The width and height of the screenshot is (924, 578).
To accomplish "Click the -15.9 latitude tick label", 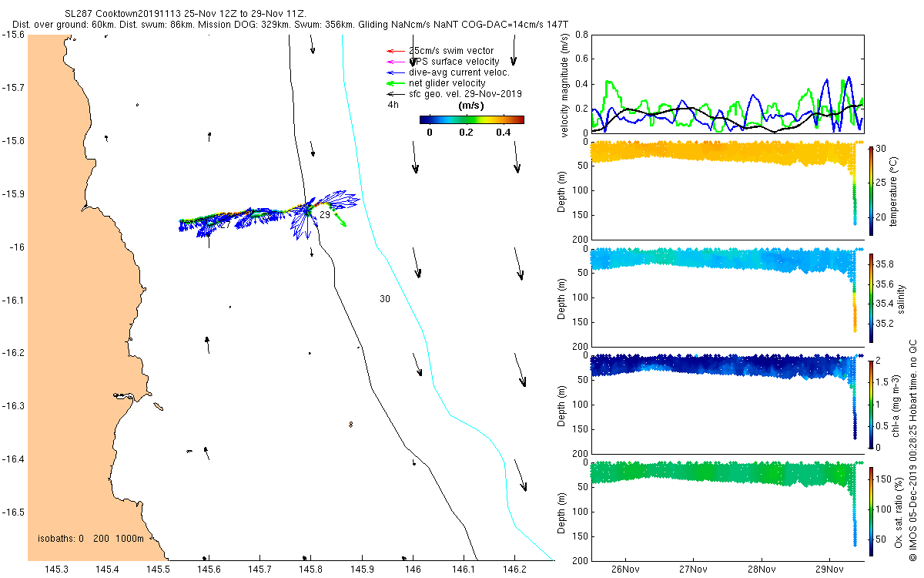I will coord(12,194).
